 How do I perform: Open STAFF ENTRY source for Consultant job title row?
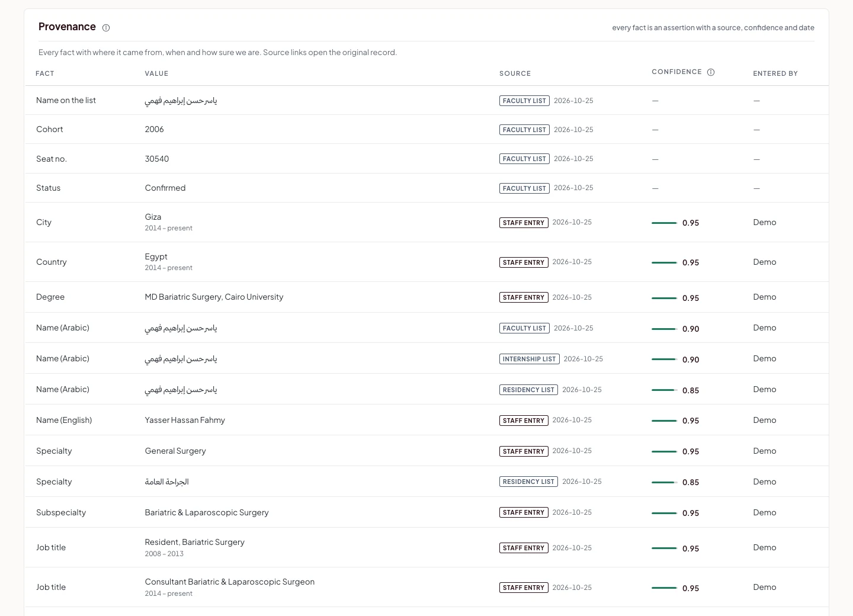pyautogui.click(x=524, y=588)
